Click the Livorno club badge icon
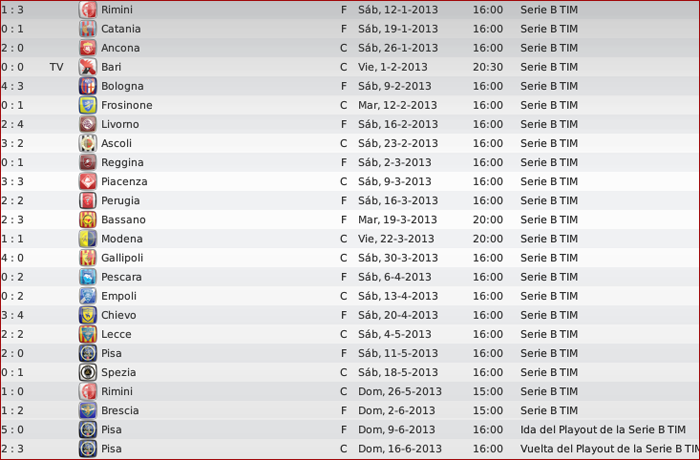Screen dimensions: 700x460 click(88, 124)
